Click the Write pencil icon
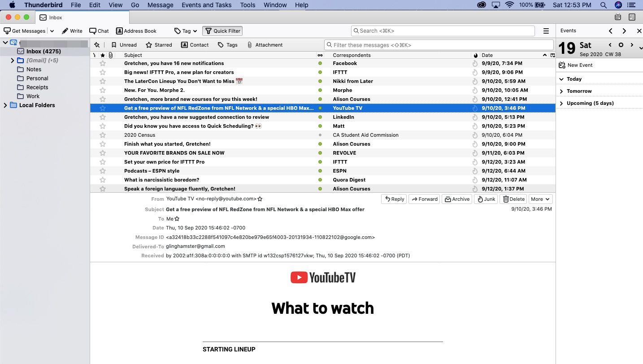643x364 pixels. [65, 31]
